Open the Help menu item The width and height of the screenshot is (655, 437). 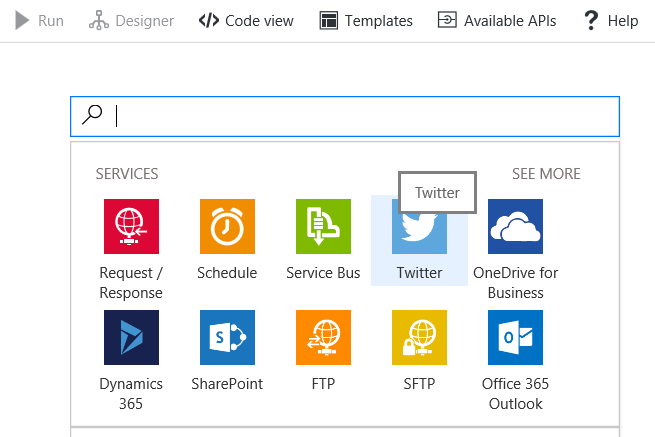[611, 20]
